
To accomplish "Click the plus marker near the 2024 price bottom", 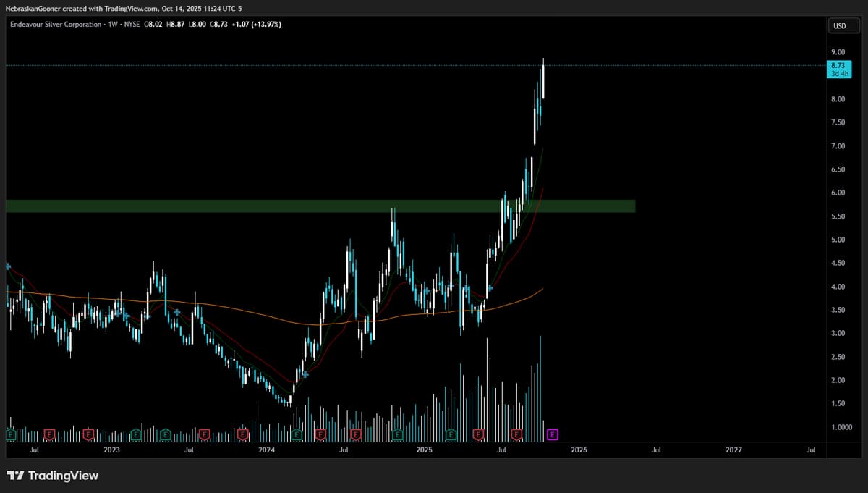I will [305, 374].
